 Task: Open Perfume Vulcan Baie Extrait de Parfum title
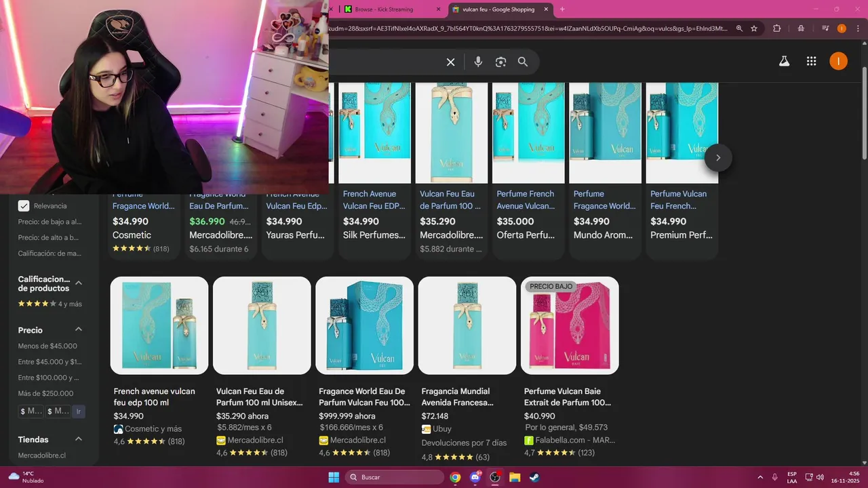568,397
